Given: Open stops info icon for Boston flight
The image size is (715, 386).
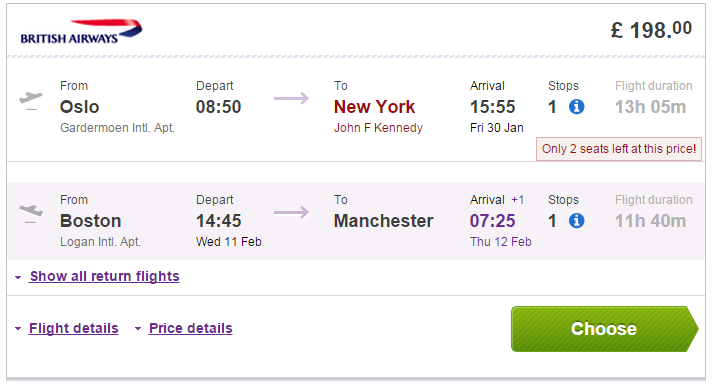Looking at the screenshot, I should click(576, 221).
